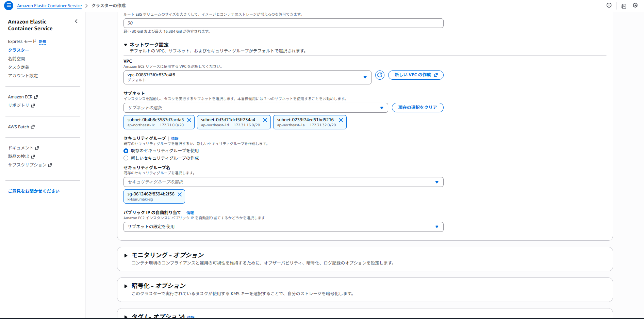Refresh the VPC list

[380, 75]
